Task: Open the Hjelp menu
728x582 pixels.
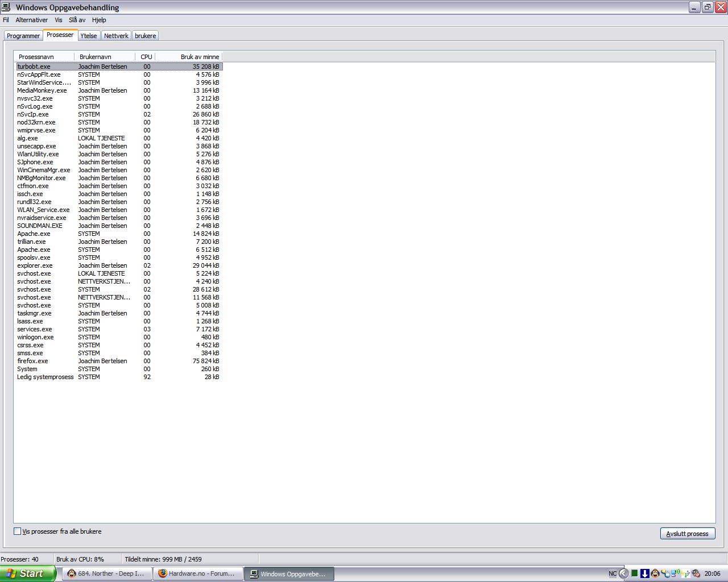Action: 99,20
